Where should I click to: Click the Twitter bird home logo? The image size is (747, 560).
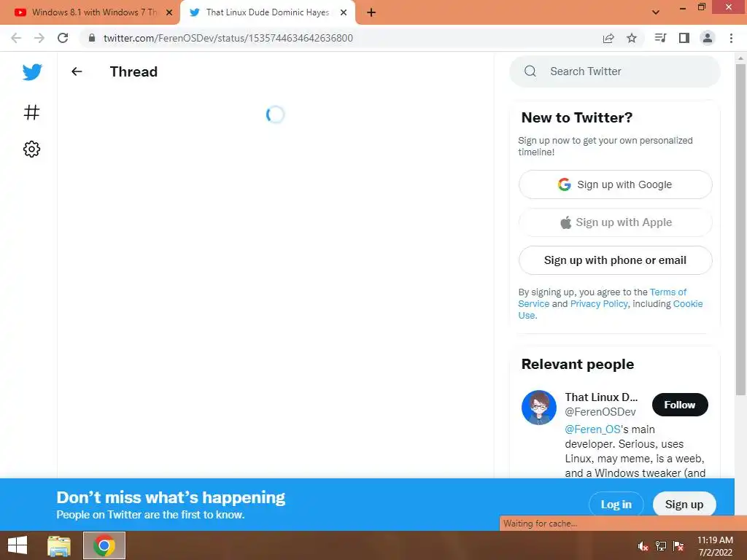(32, 72)
